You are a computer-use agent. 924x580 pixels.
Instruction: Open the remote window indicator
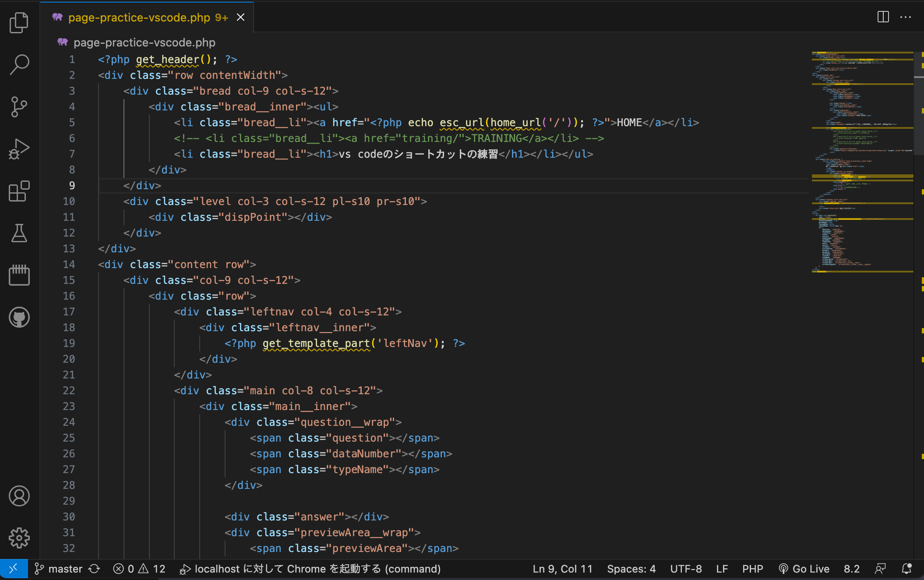(x=14, y=569)
